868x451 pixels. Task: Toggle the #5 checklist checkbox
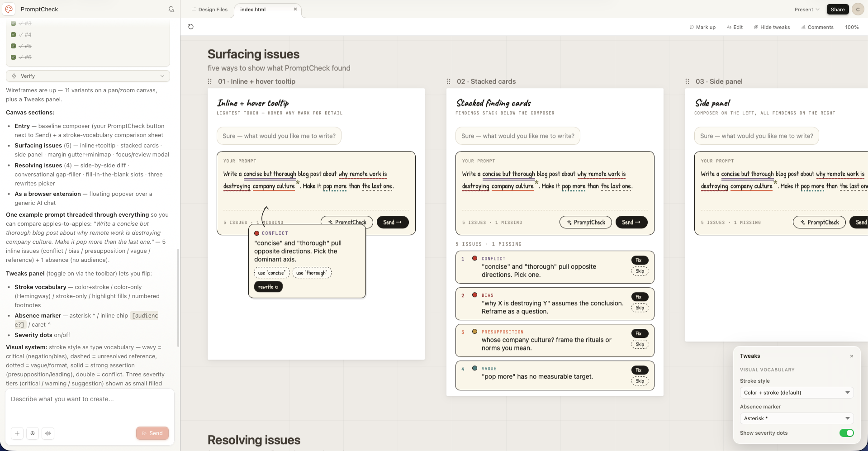[14, 46]
